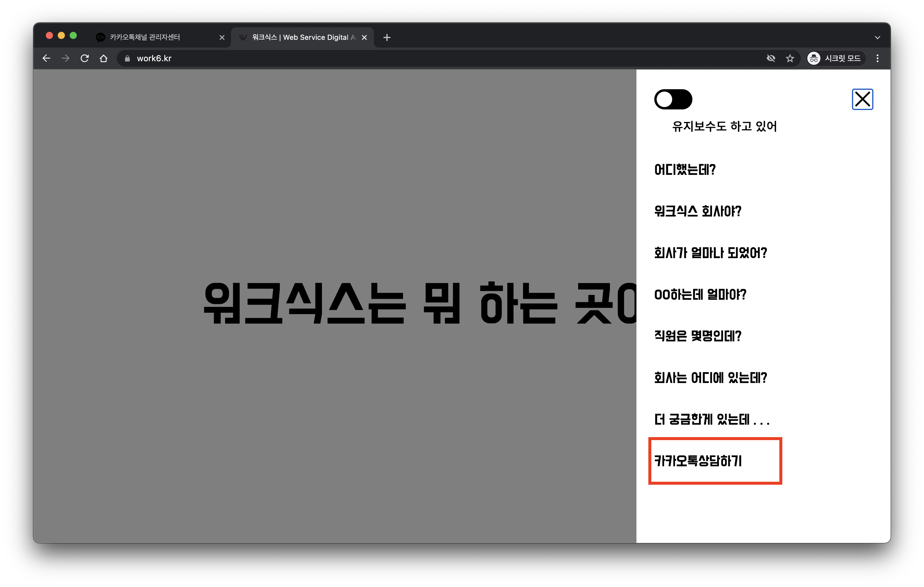Open a new browser tab
The image size is (924, 587).
(x=387, y=37)
